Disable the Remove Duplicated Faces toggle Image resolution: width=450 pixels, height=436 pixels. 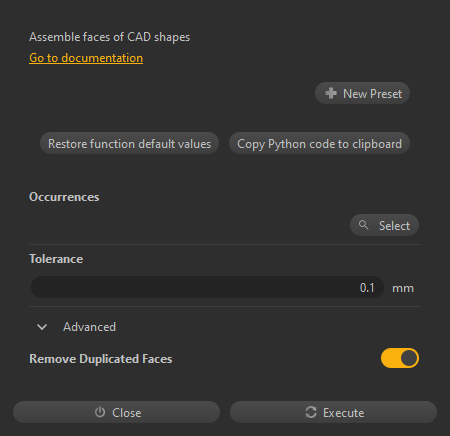(x=400, y=358)
